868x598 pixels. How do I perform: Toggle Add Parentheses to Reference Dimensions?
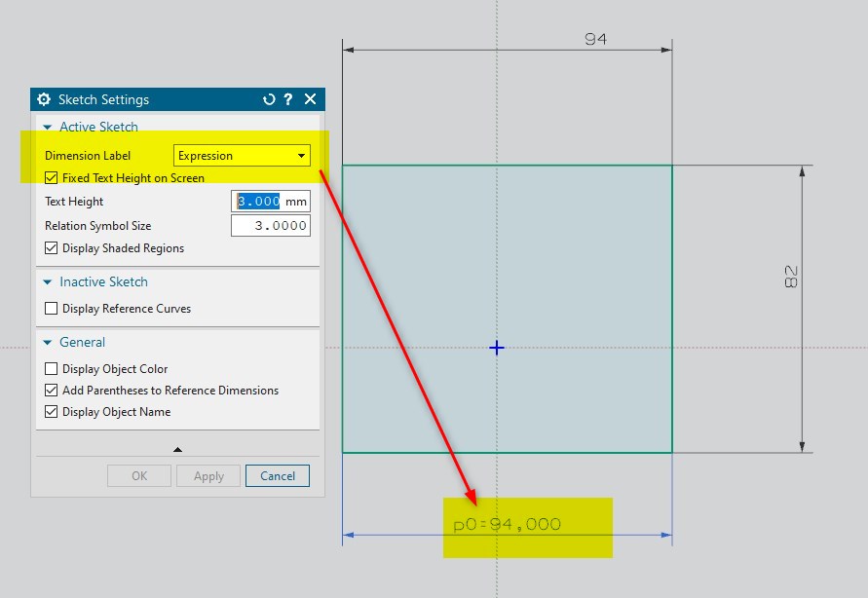(51, 390)
